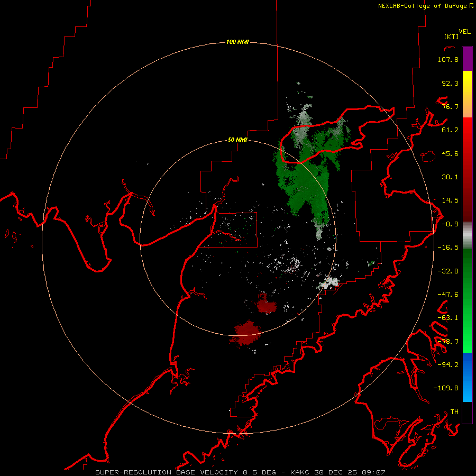The image size is (476, 476).
Task: Click the -47.6 legend value
Action: (448, 295)
